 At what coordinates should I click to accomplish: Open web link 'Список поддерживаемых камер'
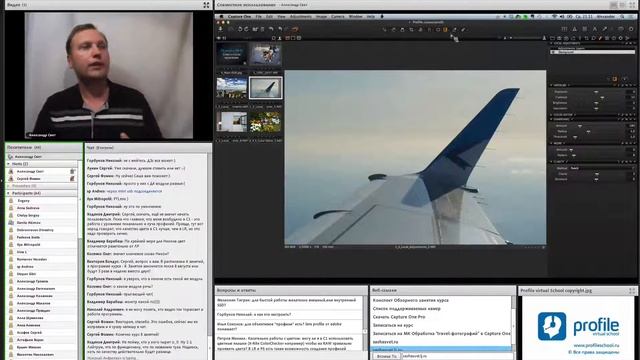pyautogui.click(x=406, y=309)
